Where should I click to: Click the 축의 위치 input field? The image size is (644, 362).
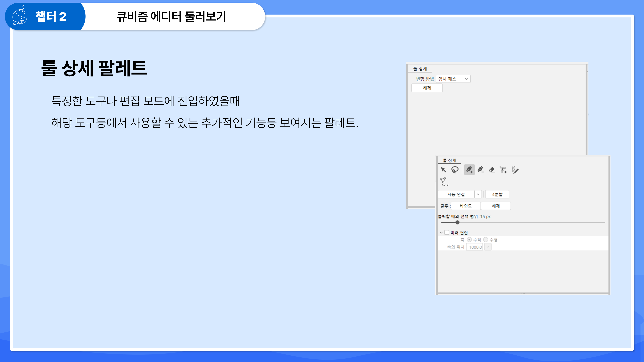pyautogui.click(x=475, y=247)
